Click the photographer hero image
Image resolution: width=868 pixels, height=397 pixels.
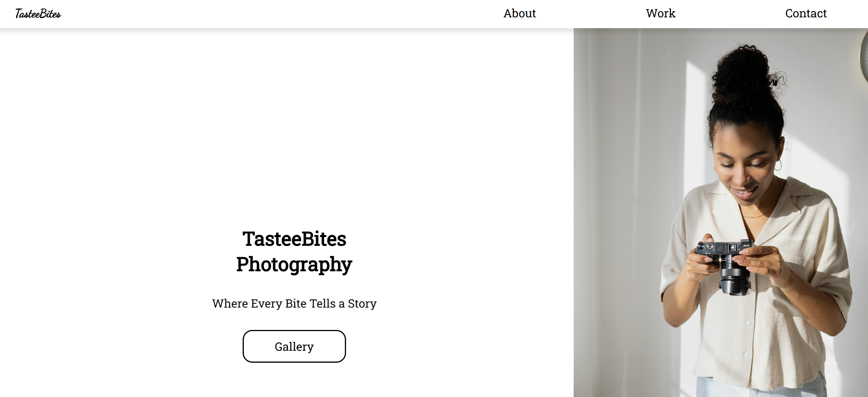(x=721, y=212)
